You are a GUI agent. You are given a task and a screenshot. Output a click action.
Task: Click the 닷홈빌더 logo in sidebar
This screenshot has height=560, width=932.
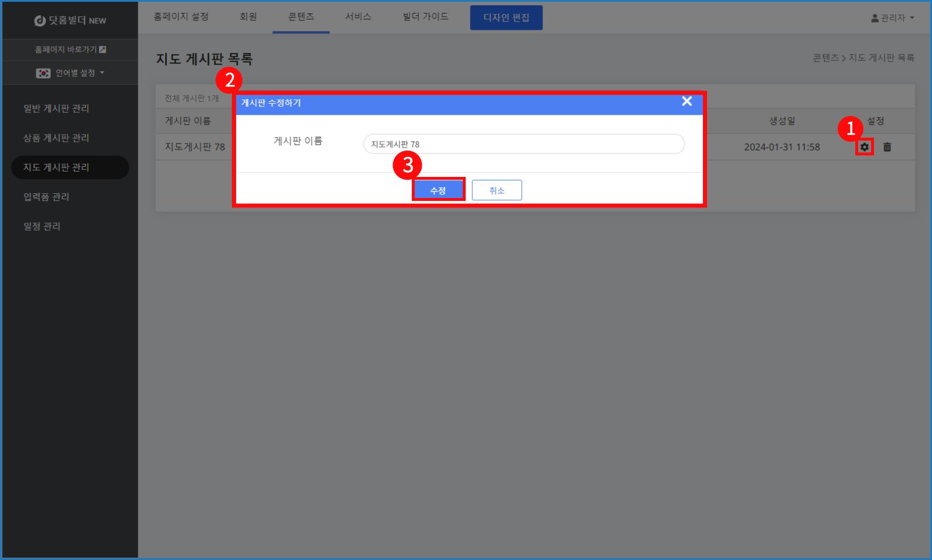pos(70,21)
